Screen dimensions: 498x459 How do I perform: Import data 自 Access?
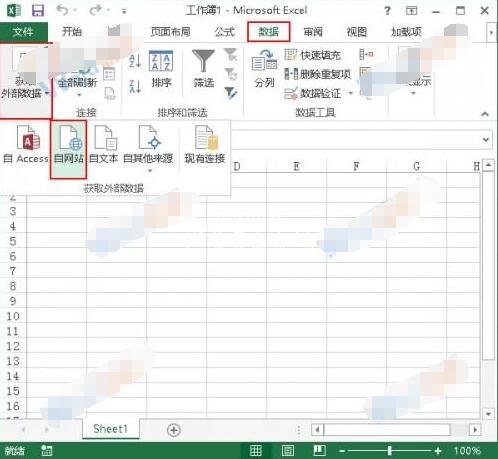26,144
